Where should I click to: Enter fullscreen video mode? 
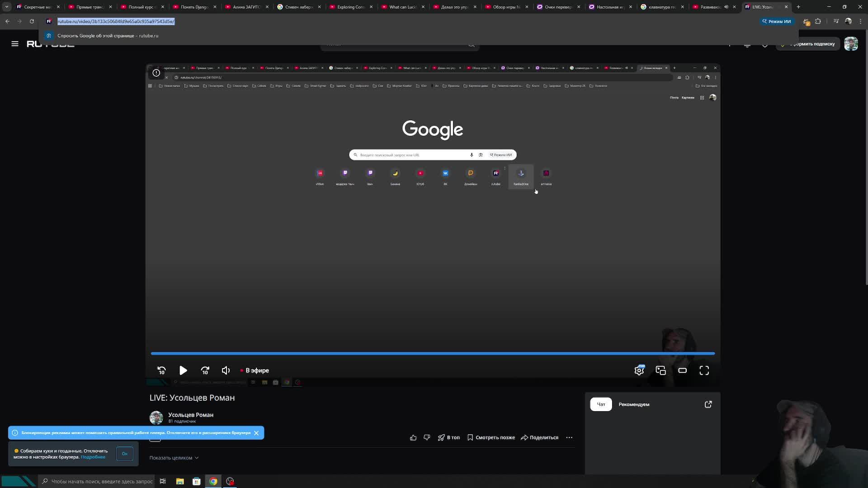704,371
